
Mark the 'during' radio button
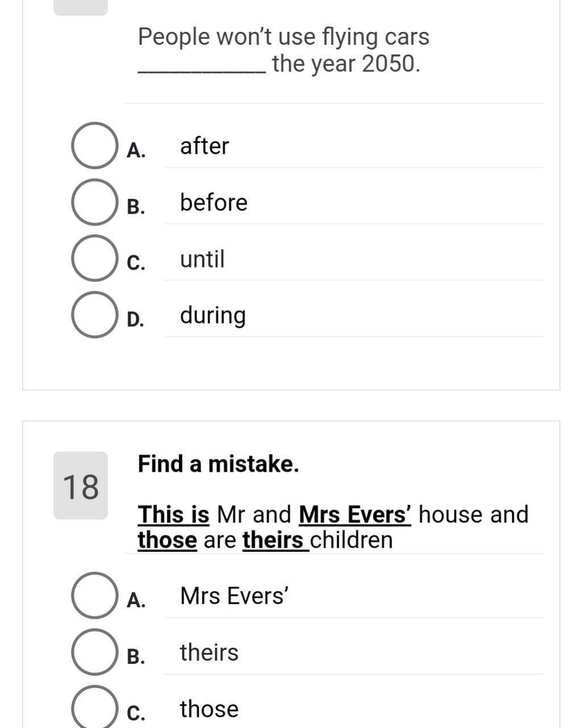[x=94, y=315]
